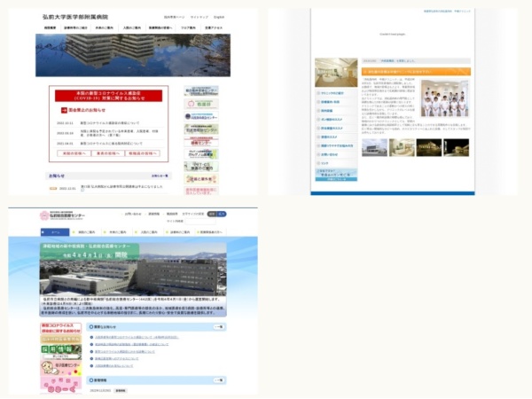Screen dimensions: 532x399
Task: Open the English link on university hospital page
Action: (219, 17)
